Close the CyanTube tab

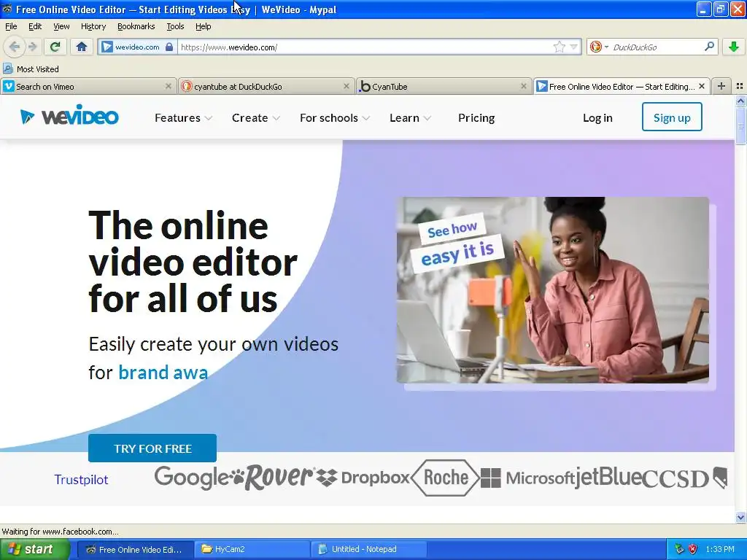pos(524,86)
